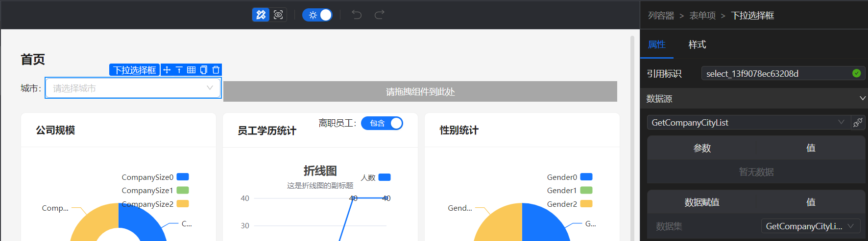Viewport: 868px width, 241px height.
Task: Click the 下拉选择框 breadcrumb
Action: pyautogui.click(x=752, y=16)
